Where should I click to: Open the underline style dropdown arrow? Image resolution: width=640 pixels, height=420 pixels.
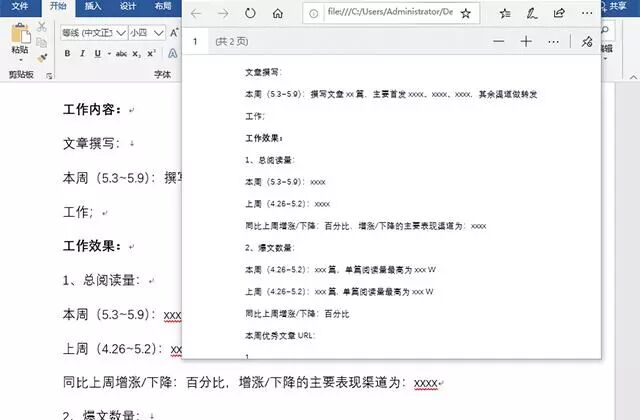pyautogui.click(x=109, y=53)
